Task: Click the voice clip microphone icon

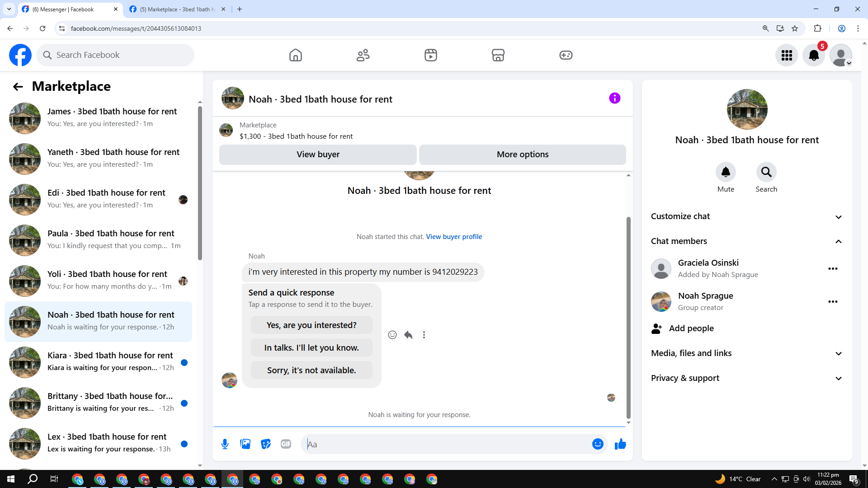Action: click(225, 444)
